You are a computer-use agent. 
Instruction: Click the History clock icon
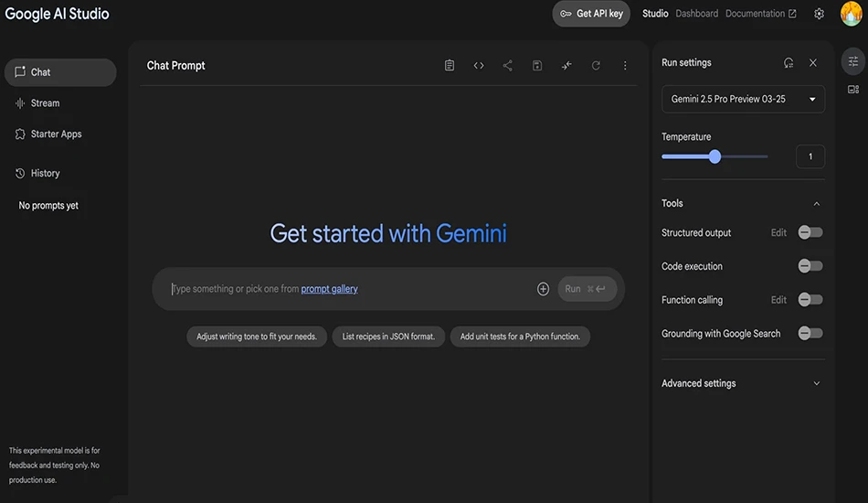point(20,173)
